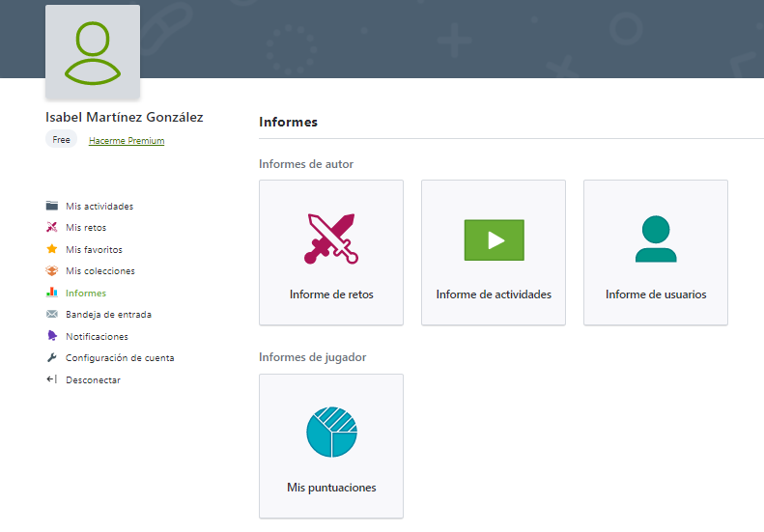Click the crossed swords icon in Informe de retos
764x532 pixels.
tap(331, 238)
